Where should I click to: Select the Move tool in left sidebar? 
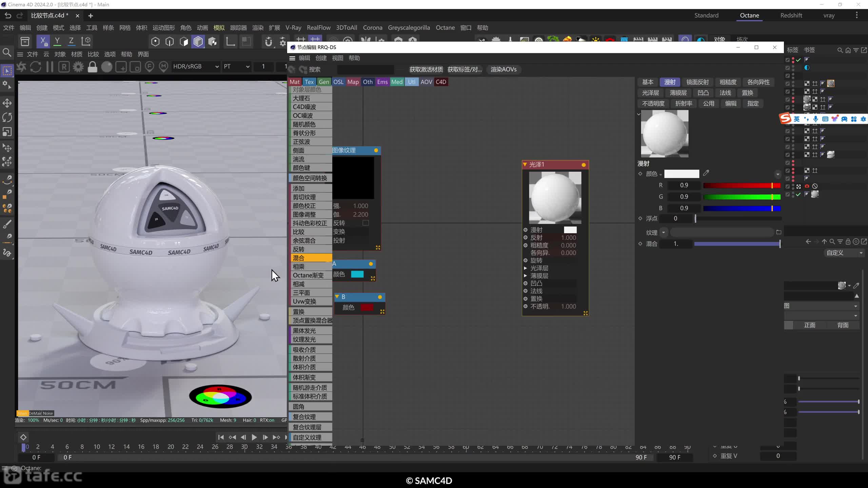(7, 103)
